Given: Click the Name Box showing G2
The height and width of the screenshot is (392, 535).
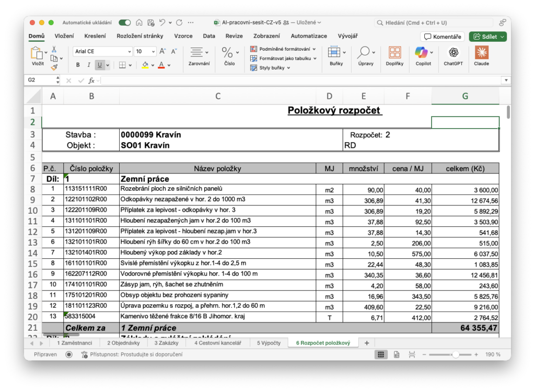Looking at the screenshot, I should coord(41,80).
